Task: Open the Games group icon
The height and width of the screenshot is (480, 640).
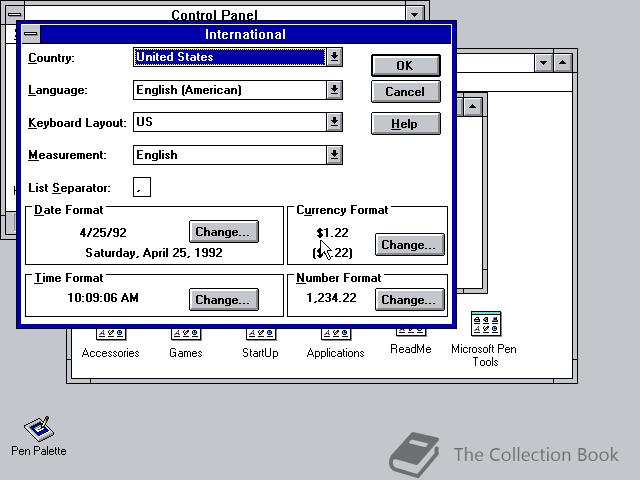Action: point(186,344)
